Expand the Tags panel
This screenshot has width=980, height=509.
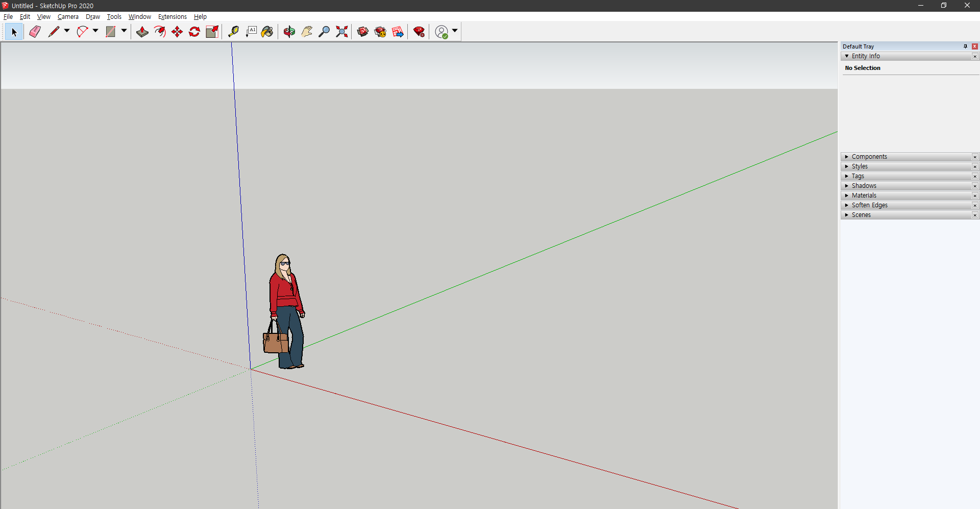tap(847, 176)
